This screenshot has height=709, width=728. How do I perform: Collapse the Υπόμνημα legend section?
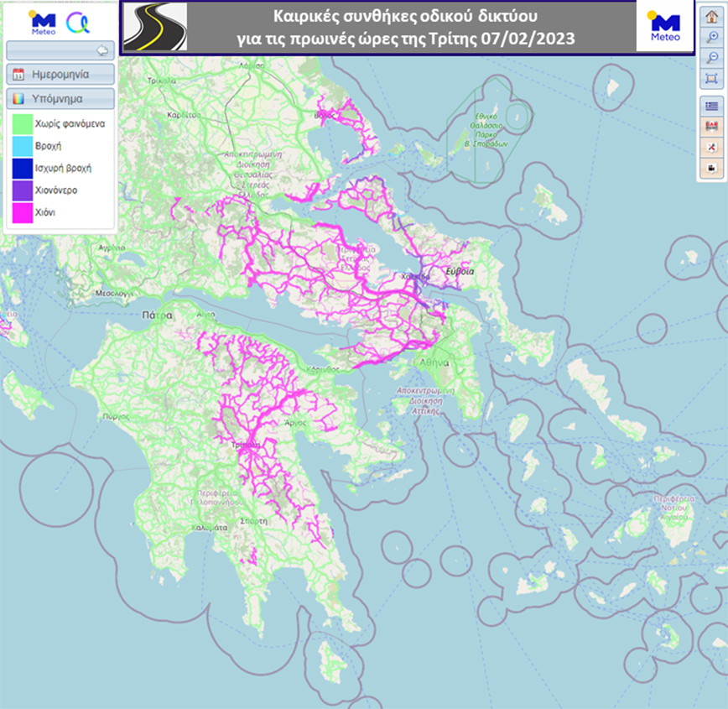pyautogui.click(x=60, y=98)
